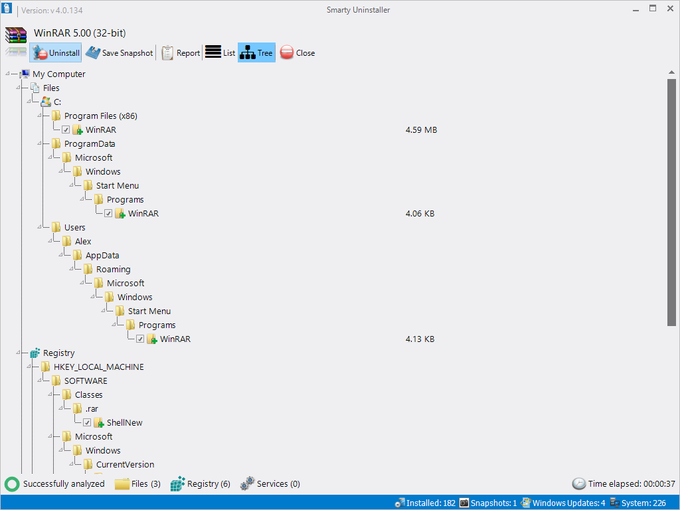The width and height of the screenshot is (680, 510).
Task: Click the HKEY_LOCAL_MACHINE folder icon
Action: click(46, 367)
